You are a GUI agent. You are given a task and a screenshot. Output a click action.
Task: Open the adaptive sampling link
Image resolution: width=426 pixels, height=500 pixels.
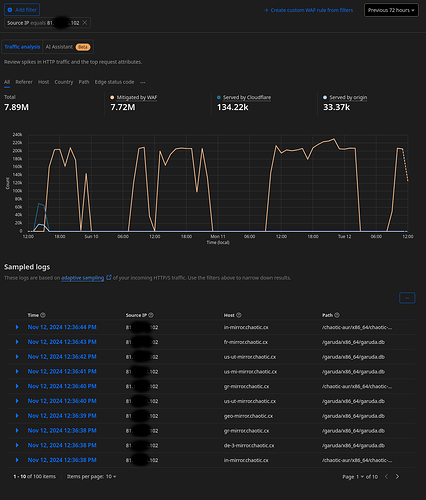tap(83, 278)
